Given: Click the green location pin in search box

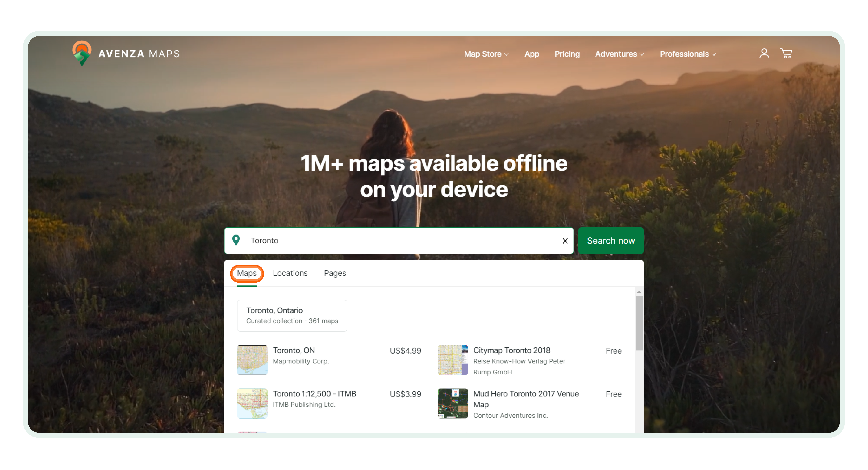Looking at the screenshot, I should [x=236, y=240].
